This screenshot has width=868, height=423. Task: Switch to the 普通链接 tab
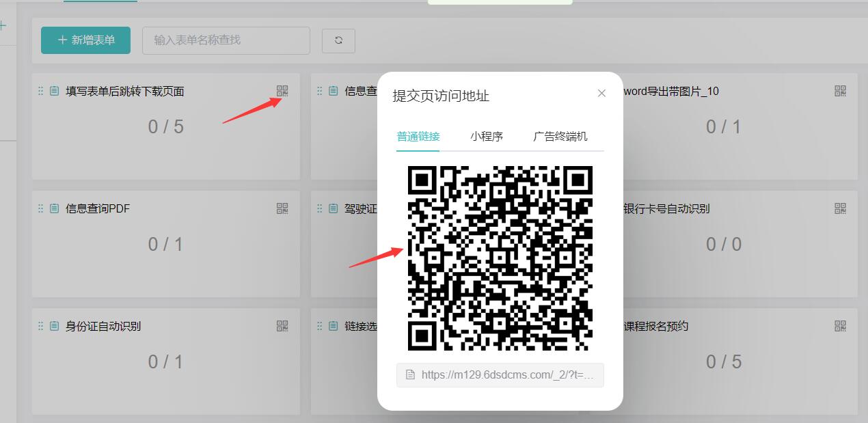tap(418, 136)
